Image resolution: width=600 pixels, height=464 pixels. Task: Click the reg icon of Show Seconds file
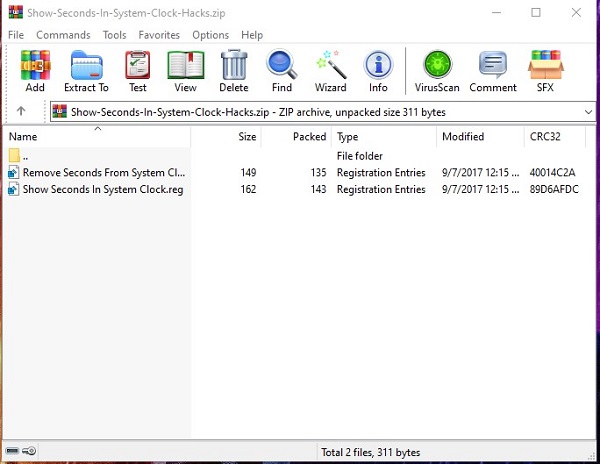tap(13, 189)
